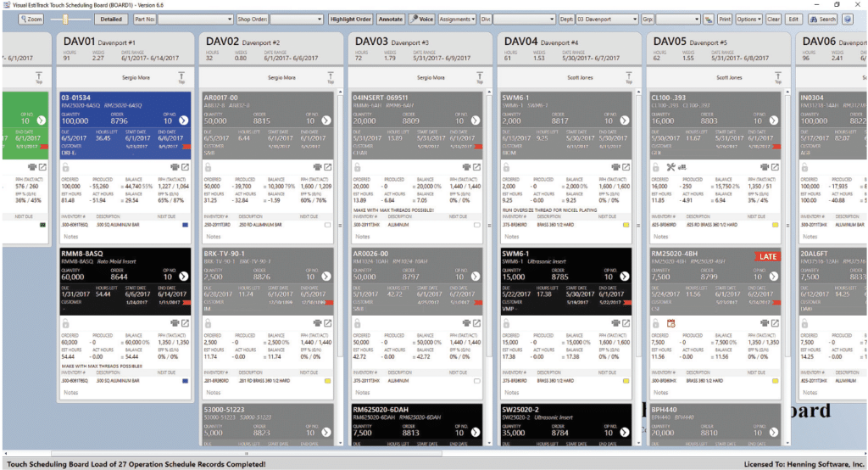The height and width of the screenshot is (470, 868).
Task: Expand the Options menu
Action: (x=749, y=19)
